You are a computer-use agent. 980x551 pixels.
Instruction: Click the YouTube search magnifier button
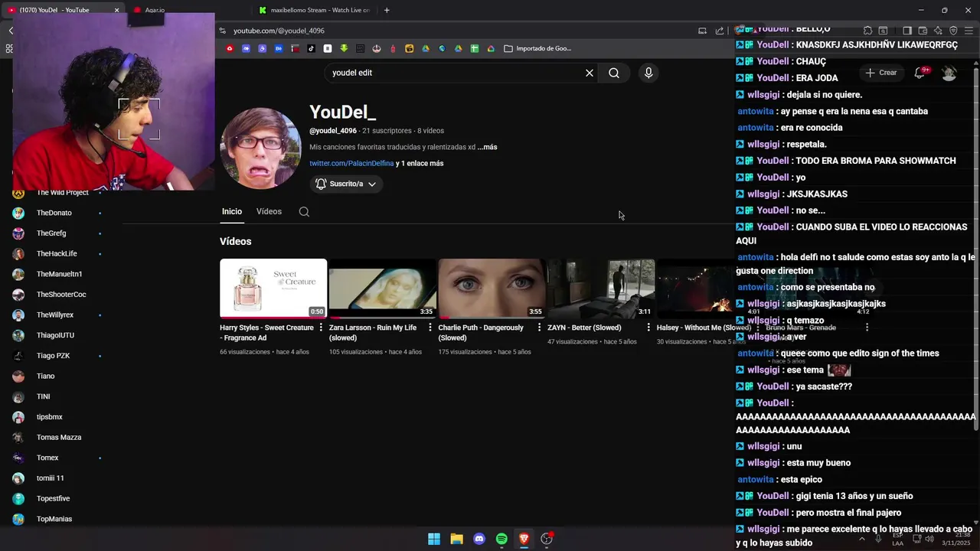click(x=614, y=73)
